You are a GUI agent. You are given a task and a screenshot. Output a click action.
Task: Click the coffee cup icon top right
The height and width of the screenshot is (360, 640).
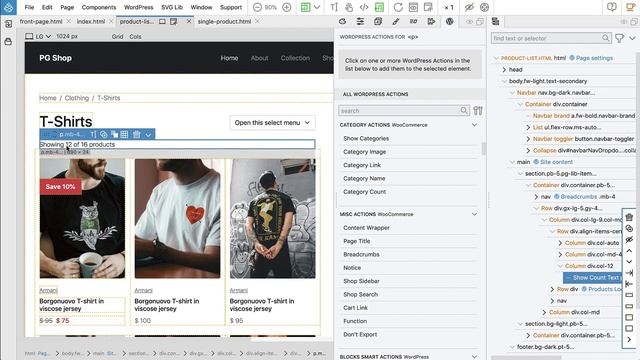pyautogui.click(x=630, y=7)
